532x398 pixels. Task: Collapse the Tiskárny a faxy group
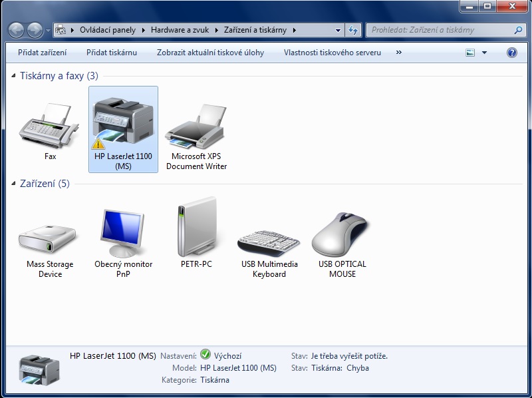tap(13, 75)
